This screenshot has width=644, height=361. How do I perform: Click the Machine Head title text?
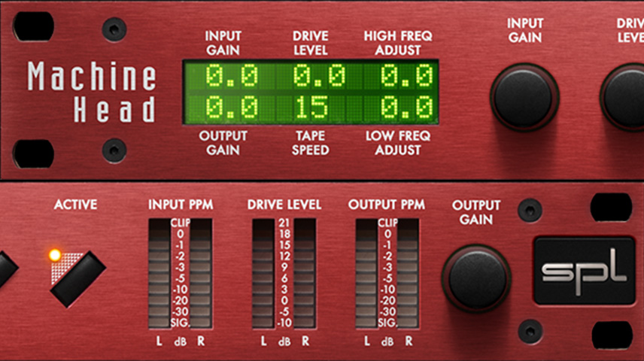pyautogui.click(x=92, y=92)
